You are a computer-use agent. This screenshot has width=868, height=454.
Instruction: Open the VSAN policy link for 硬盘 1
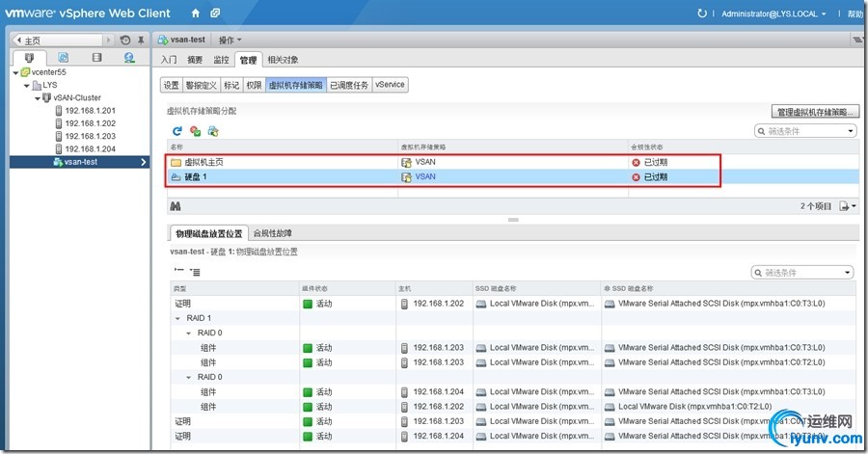pyautogui.click(x=425, y=177)
